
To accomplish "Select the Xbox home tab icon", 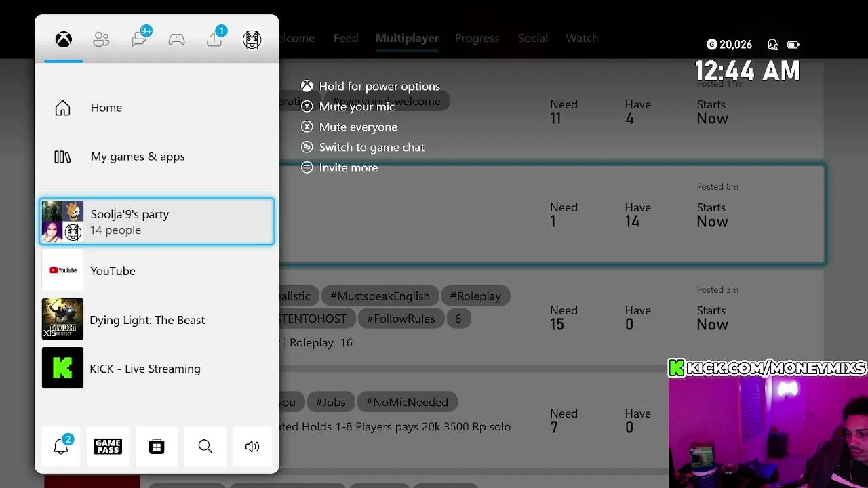I will 64,39.
